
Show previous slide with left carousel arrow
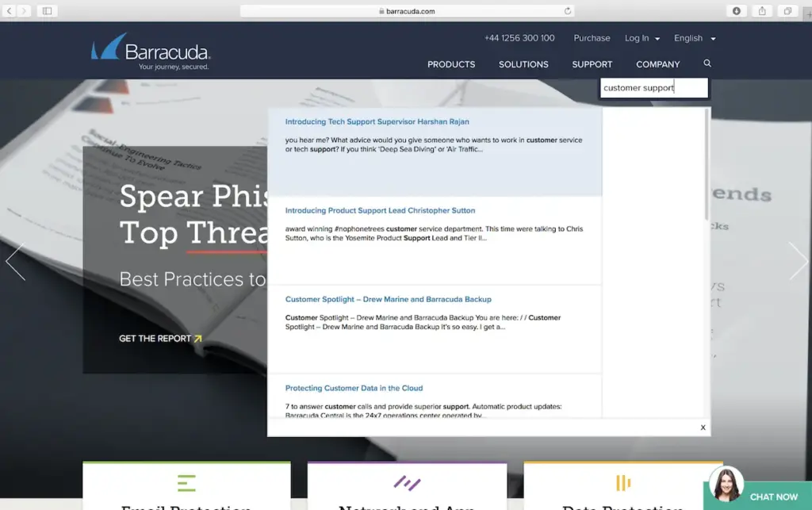click(x=15, y=261)
